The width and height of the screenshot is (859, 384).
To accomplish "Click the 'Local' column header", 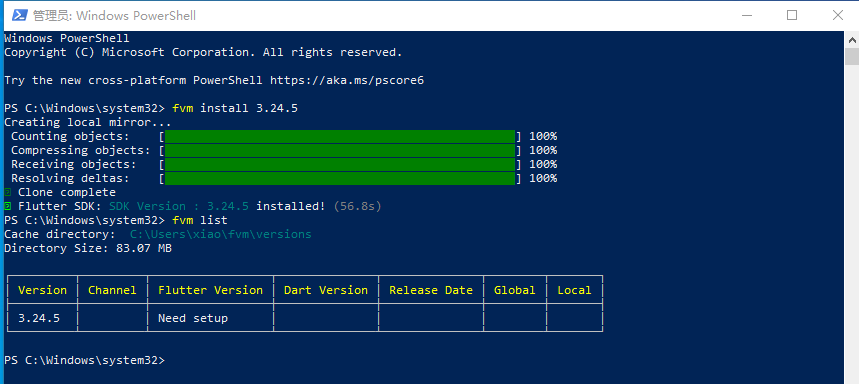I will click(574, 290).
